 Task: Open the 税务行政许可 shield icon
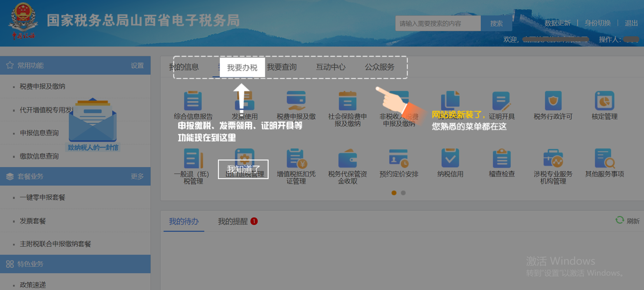[x=553, y=101]
